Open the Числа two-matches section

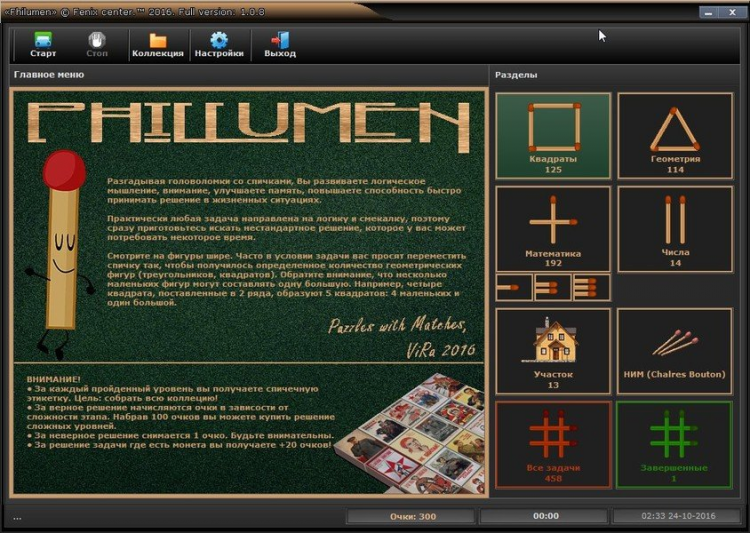click(675, 229)
